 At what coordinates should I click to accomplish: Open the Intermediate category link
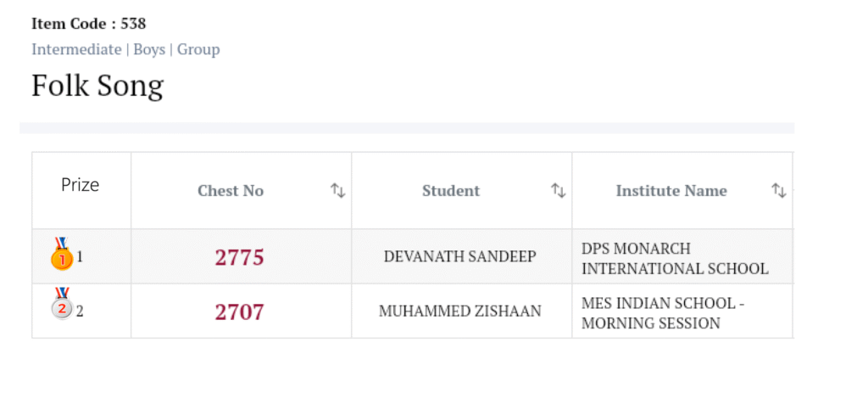76,49
